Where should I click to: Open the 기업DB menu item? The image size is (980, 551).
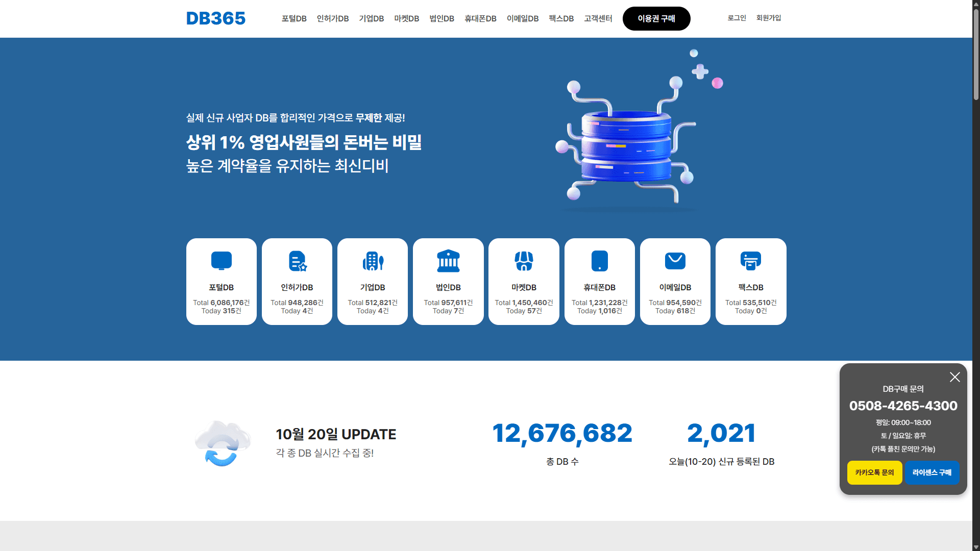coord(371,18)
